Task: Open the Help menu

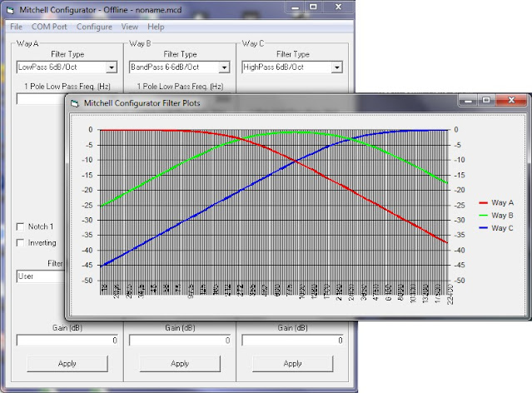Action: pos(156,27)
